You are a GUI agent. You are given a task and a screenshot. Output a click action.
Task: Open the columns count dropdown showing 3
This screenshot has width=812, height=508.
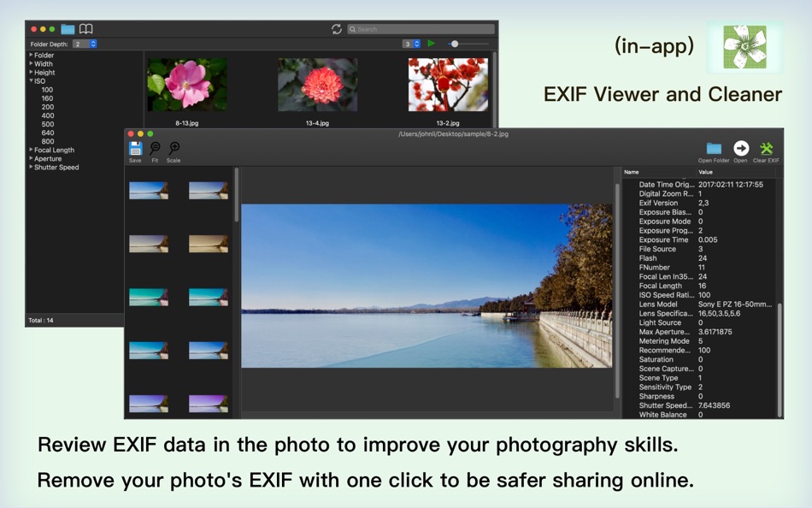[411, 44]
